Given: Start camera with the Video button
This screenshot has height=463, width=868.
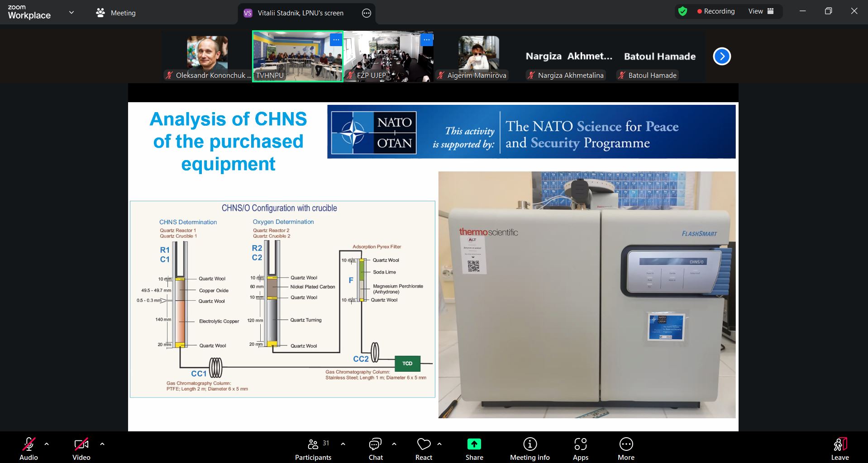Looking at the screenshot, I should (81, 449).
